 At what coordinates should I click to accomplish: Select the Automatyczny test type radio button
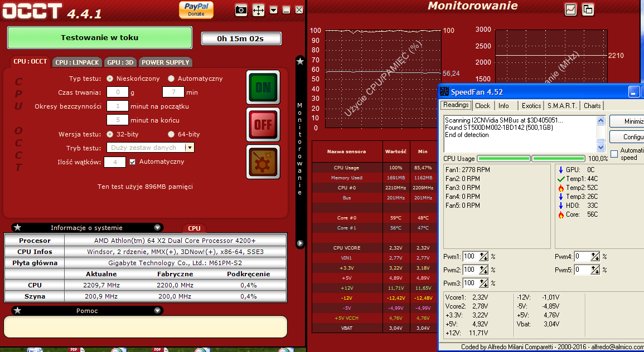[x=171, y=79]
